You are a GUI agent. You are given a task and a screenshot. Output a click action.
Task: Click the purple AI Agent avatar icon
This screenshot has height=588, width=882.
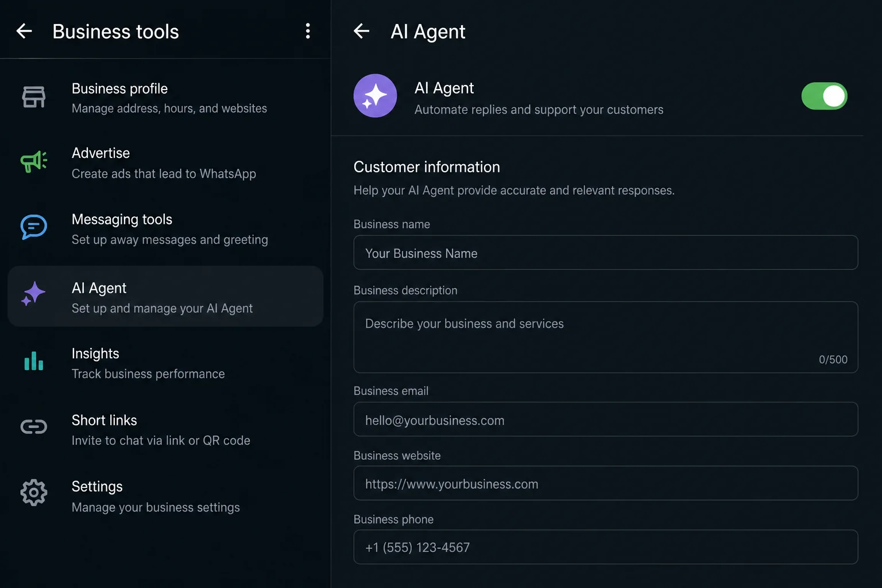(375, 96)
